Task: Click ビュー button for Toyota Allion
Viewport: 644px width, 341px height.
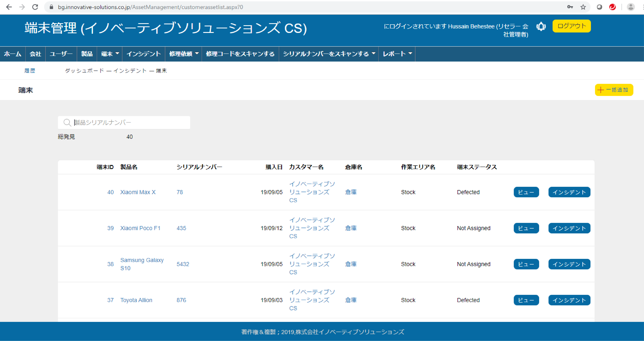Action: [526, 300]
